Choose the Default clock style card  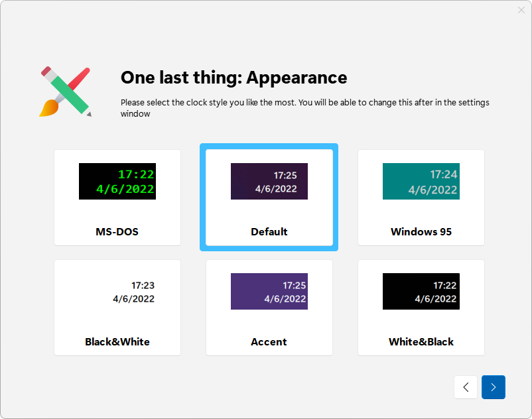[269, 198]
